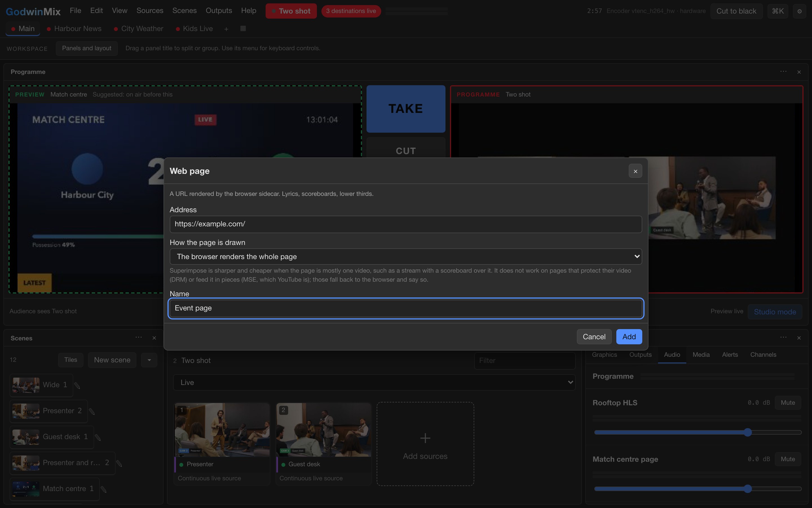Viewport: 812px width, 508px height.
Task: Mute the Match centre page audio
Action: point(787,459)
